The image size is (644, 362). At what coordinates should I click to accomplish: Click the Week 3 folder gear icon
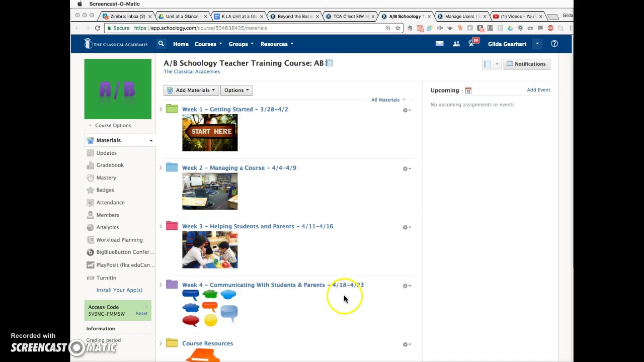(407, 227)
